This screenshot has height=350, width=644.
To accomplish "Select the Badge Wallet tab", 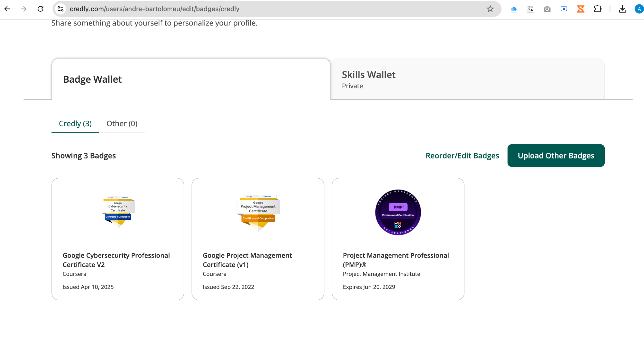I will [x=191, y=79].
